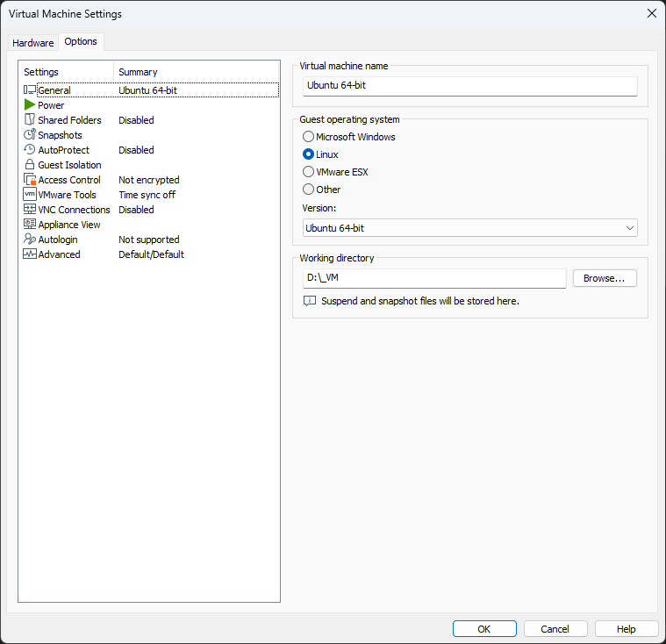
Task: Click the VMware Tools icon
Action: 30,195
